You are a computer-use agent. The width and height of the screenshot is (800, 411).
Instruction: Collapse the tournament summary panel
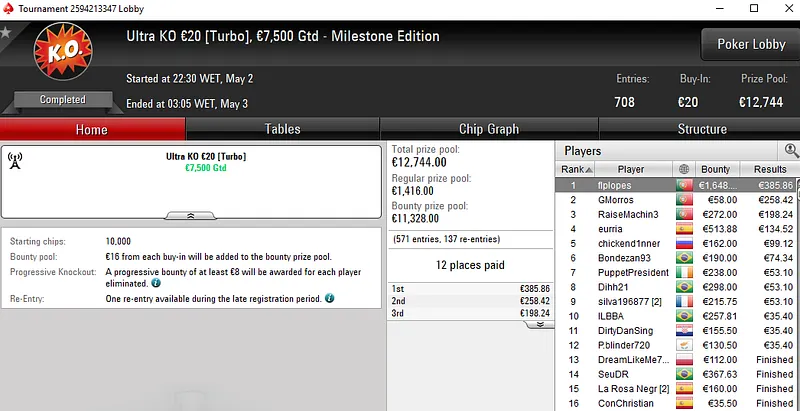(x=191, y=215)
